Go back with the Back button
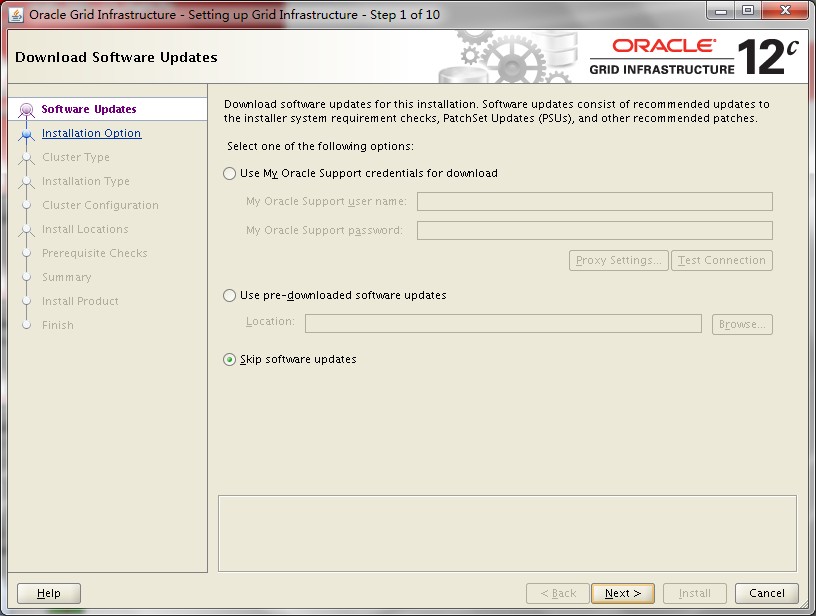Viewport: 816px width, 616px height. point(558,593)
